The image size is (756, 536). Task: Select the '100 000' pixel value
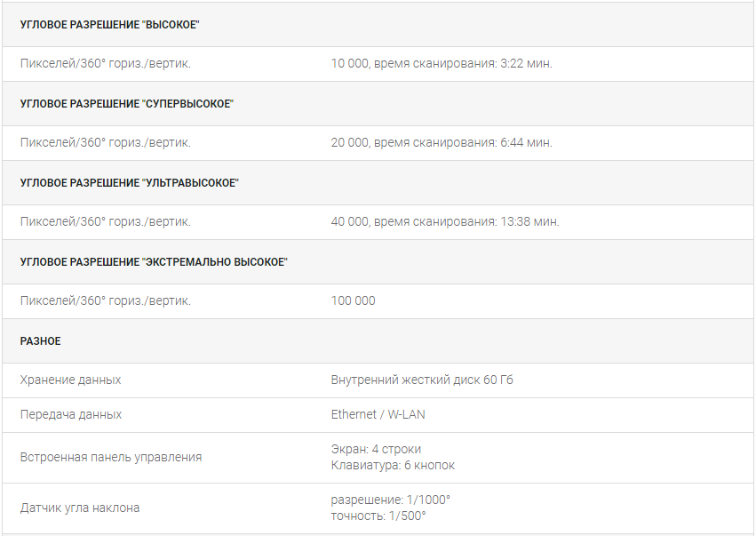(x=353, y=300)
